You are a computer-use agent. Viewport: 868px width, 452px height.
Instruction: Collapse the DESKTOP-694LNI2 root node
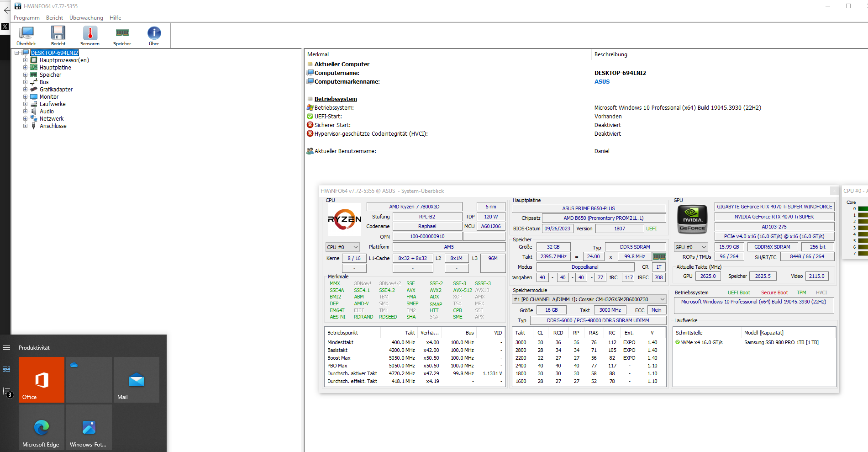17,53
